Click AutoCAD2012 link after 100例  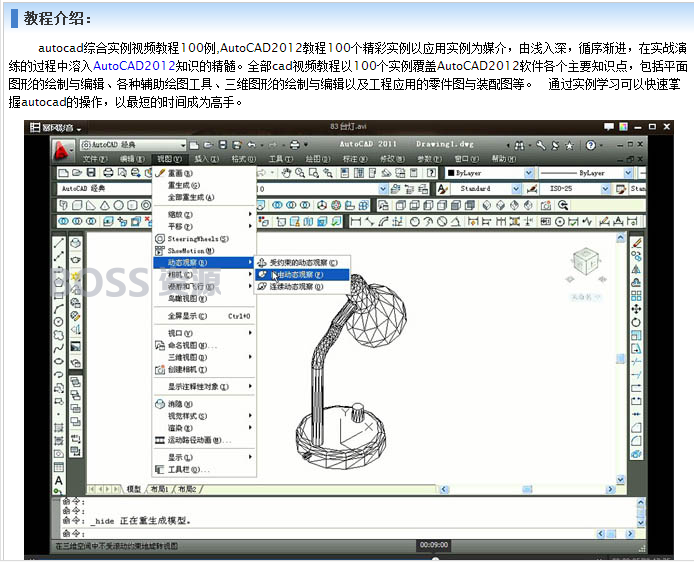pyautogui.click(x=261, y=47)
